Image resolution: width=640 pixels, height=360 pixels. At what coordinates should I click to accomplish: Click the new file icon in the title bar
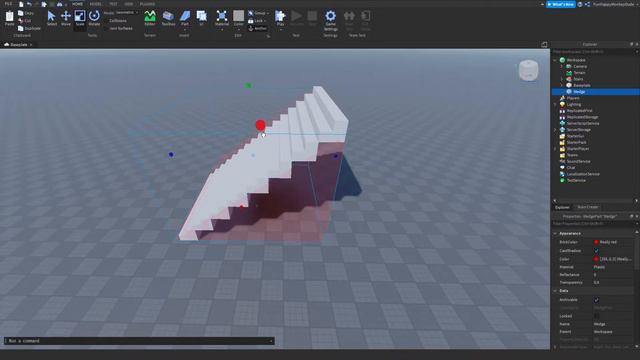tap(21, 4)
